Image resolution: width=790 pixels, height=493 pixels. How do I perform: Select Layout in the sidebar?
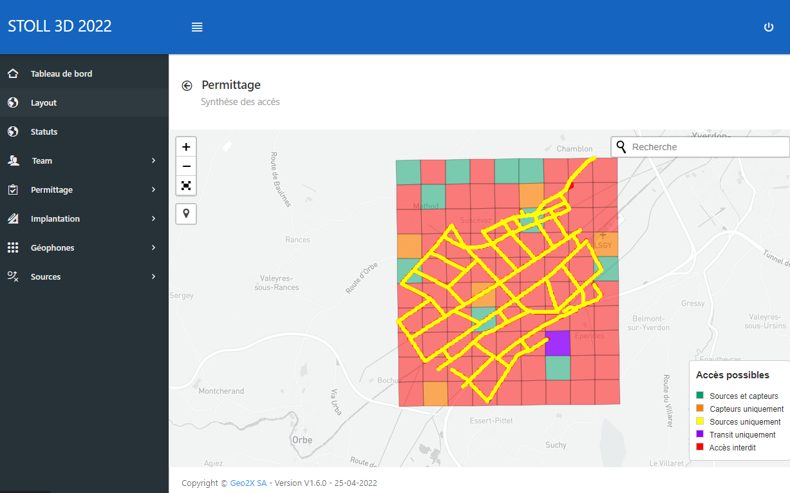pyautogui.click(x=44, y=103)
